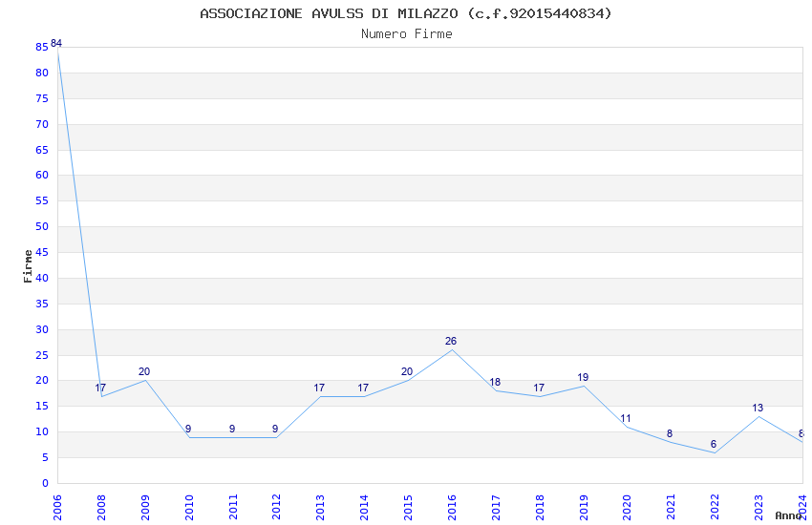
Task: Click the 2013 year label on x-axis
Action: (320, 508)
